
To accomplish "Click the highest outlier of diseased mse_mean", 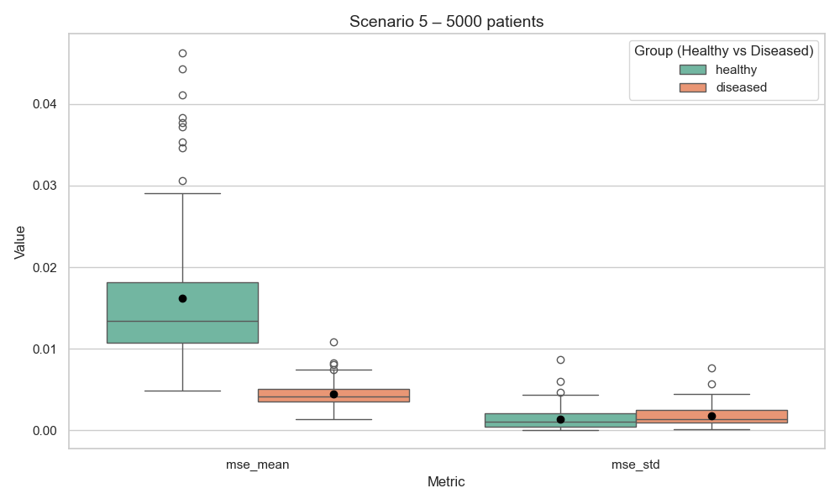I will coord(333,342).
